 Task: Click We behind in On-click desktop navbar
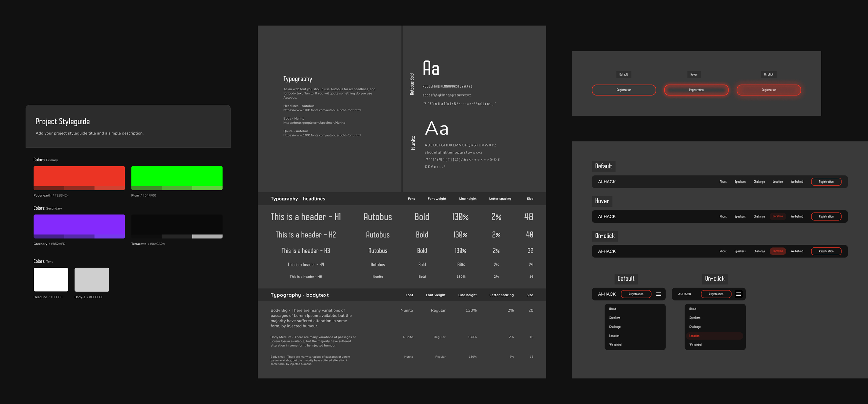pyautogui.click(x=797, y=251)
